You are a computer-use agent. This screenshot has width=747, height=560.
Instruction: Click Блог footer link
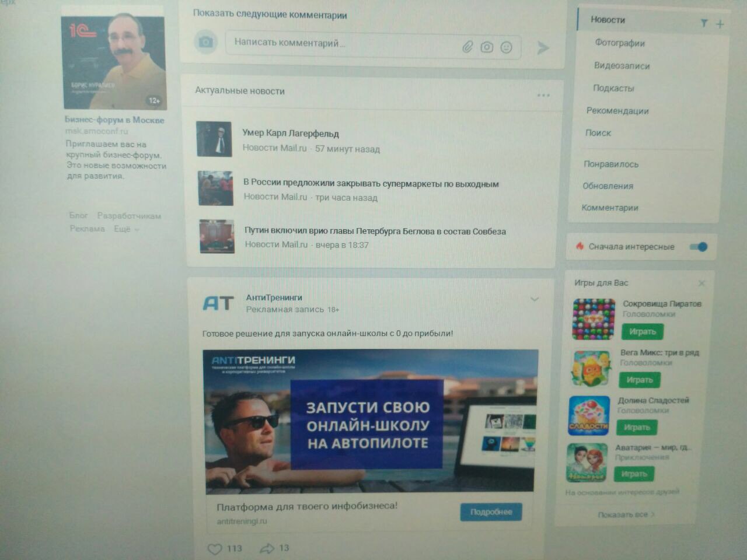[78, 215]
